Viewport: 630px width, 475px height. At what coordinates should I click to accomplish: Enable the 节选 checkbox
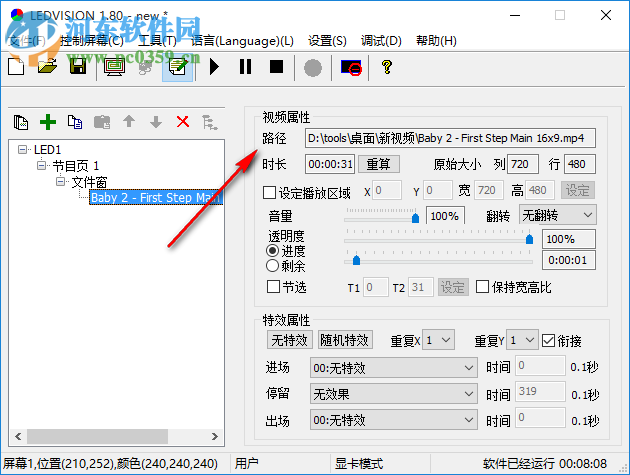273,287
